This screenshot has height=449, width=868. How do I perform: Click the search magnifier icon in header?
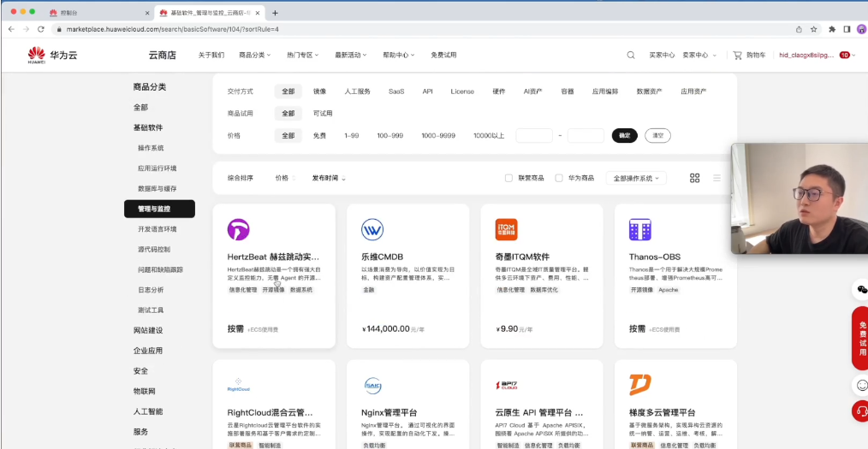pyautogui.click(x=631, y=55)
